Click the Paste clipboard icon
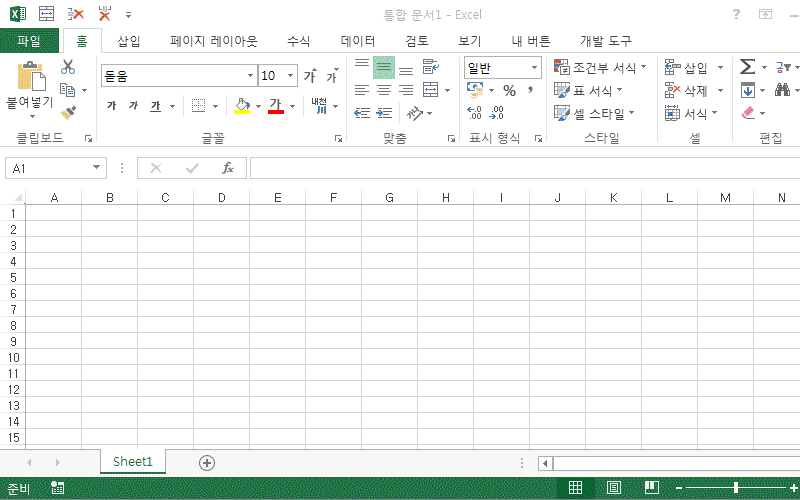The width and height of the screenshot is (800, 500). coord(31,76)
